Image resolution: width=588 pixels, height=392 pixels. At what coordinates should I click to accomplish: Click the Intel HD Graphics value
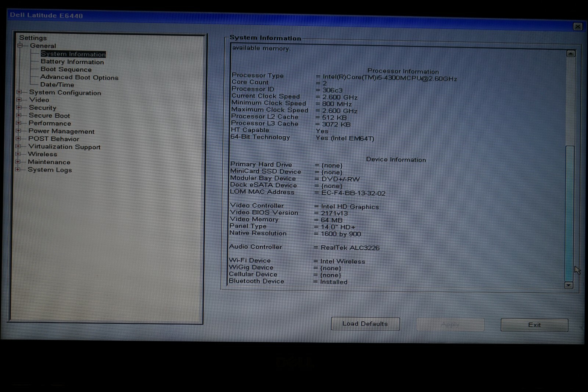pyautogui.click(x=350, y=207)
